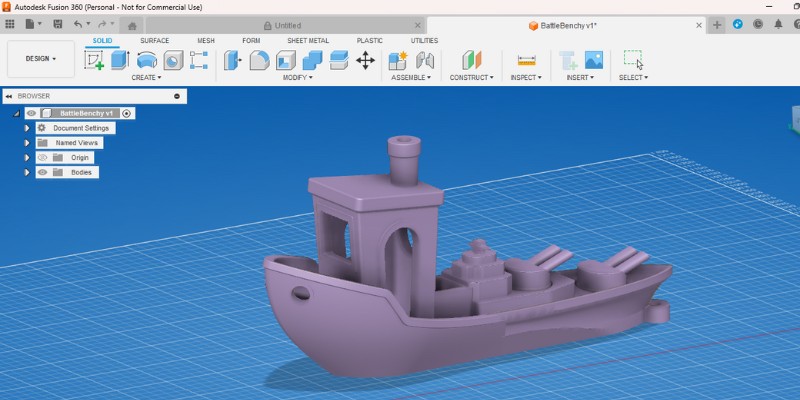Switch to the SOLID ribbon tab
Viewport: 800px width, 400px height.
(102, 41)
